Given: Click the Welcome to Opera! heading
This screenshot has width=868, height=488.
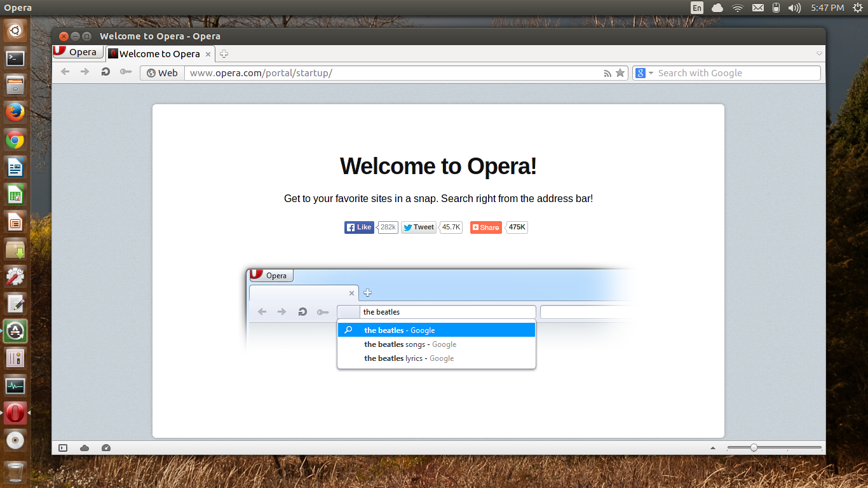Looking at the screenshot, I should click(438, 166).
